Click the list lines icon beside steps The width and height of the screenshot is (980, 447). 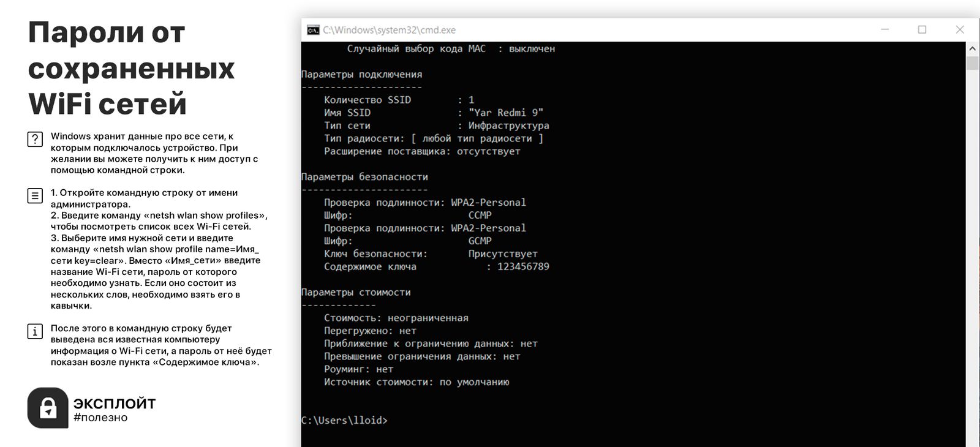point(35,196)
